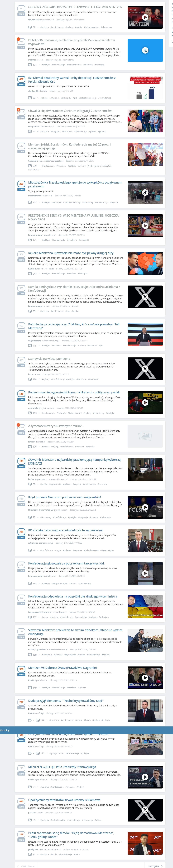Open comments icon on 'Konfederacja odpowiada na pogróżki' post
The image size is (173, 868).
point(30,617)
